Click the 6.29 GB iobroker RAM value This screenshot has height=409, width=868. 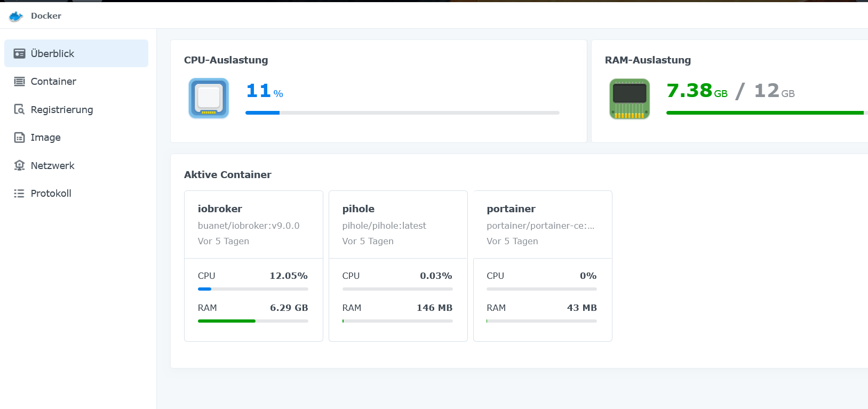pyautogui.click(x=289, y=308)
